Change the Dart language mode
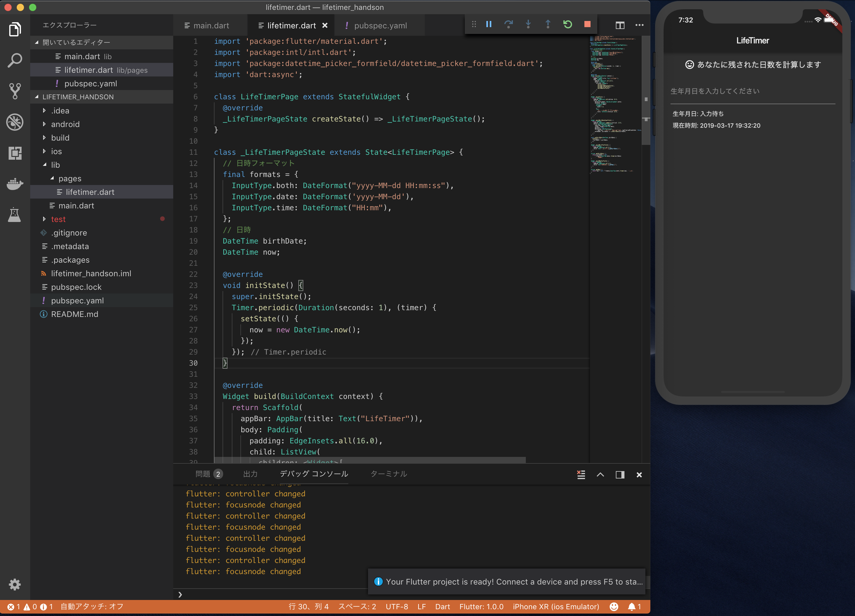The width and height of the screenshot is (855, 616). pos(443,606)
